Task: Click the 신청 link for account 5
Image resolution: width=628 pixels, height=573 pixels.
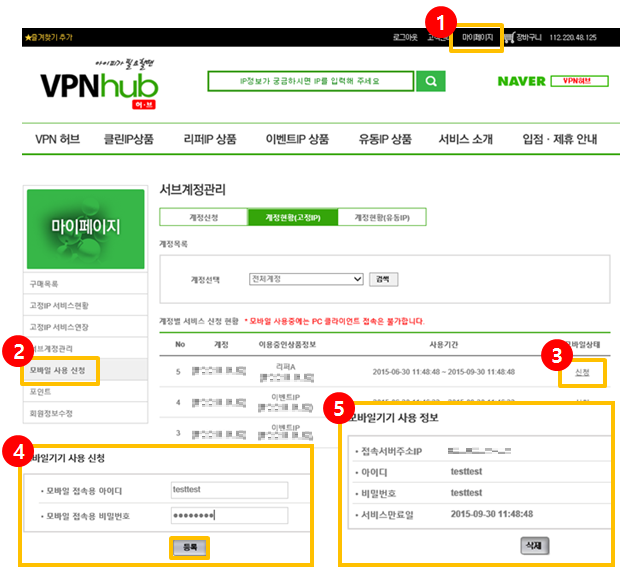Action: 582,372
